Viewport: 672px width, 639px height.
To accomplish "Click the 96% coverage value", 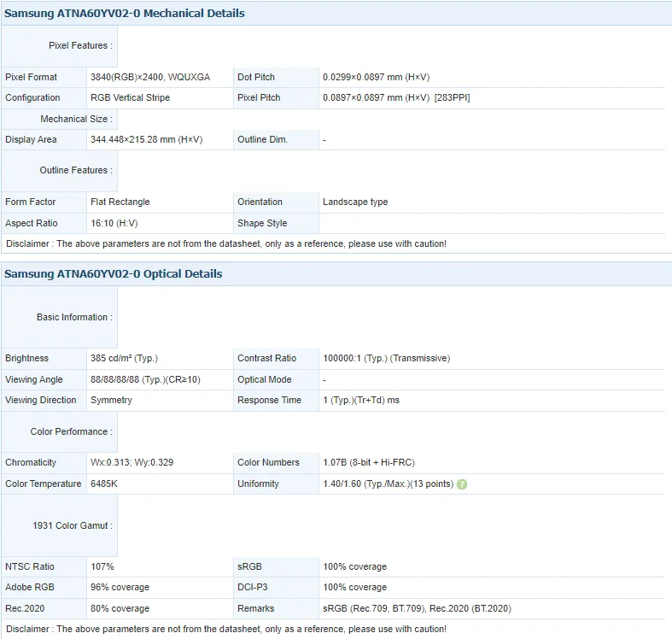I will tap(120, 588).
